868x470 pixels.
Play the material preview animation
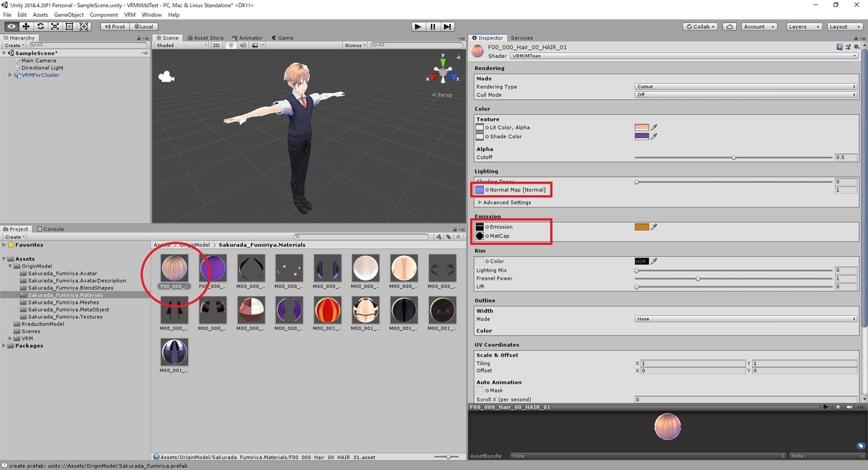click(x=826, y=407)
